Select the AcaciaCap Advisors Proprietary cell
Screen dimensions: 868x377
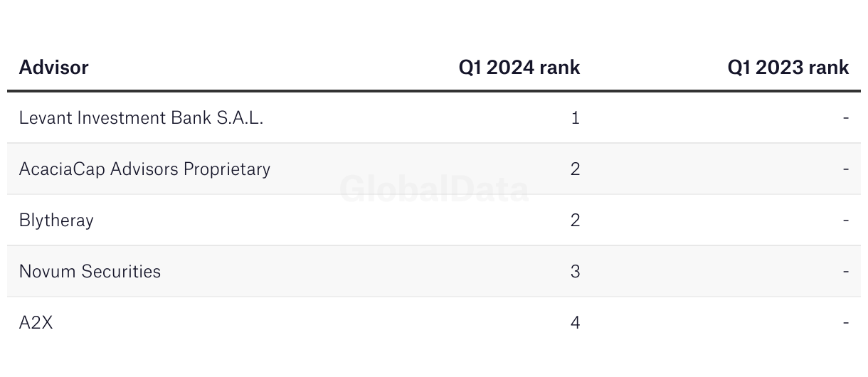tap(144, 169)
